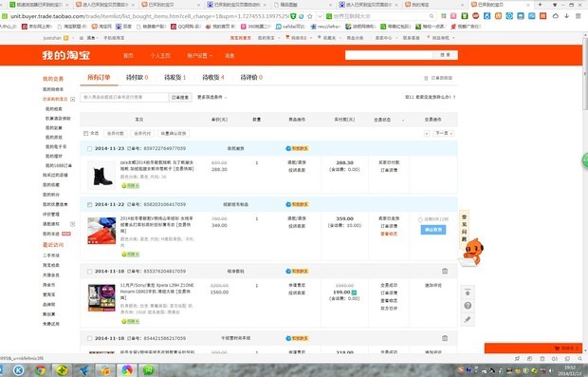Click the search field in the orange header
Image resolution: width=588 pixels, height=377 pixels.
[389, 55]
